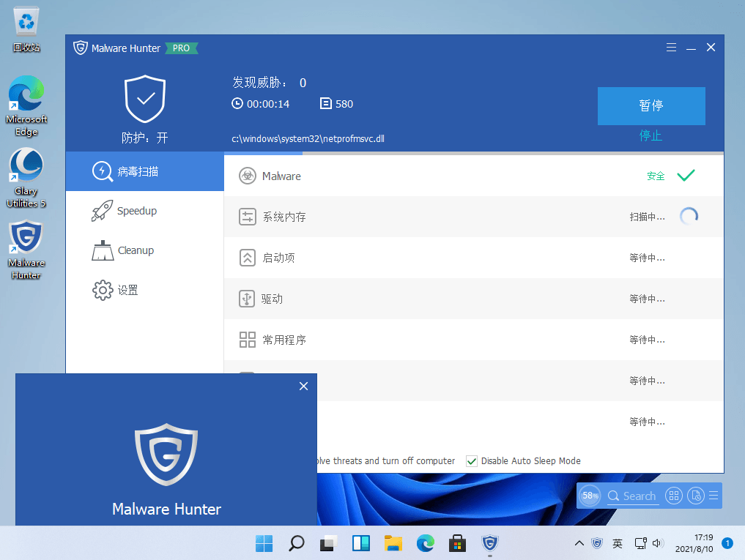
Task: Click the 驱动 driver icon
Action: [x=247, y=299]
